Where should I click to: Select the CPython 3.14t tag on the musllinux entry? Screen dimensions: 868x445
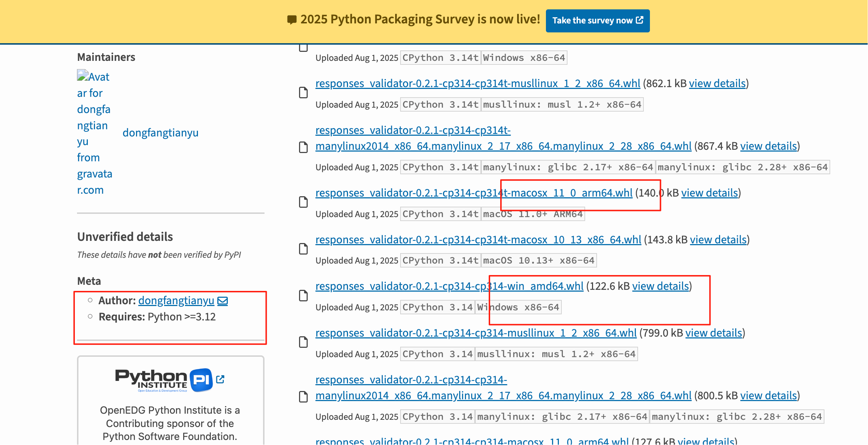pyautogui.click(x=440, y=104)
